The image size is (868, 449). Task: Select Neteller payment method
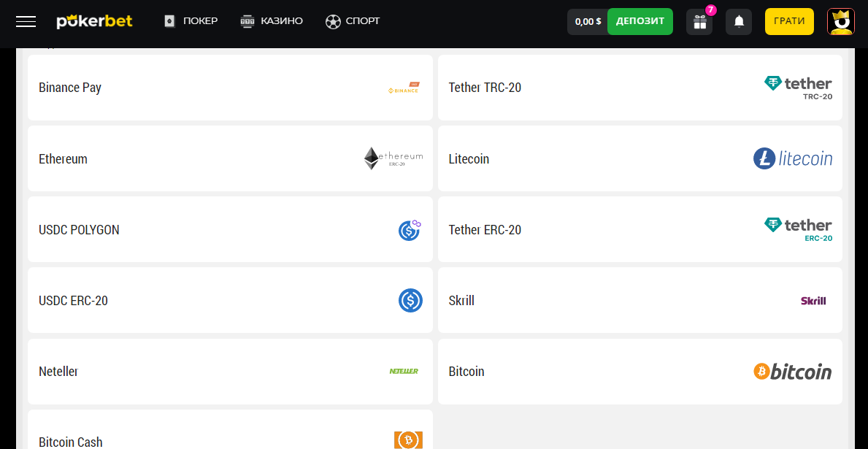point(230,372)
